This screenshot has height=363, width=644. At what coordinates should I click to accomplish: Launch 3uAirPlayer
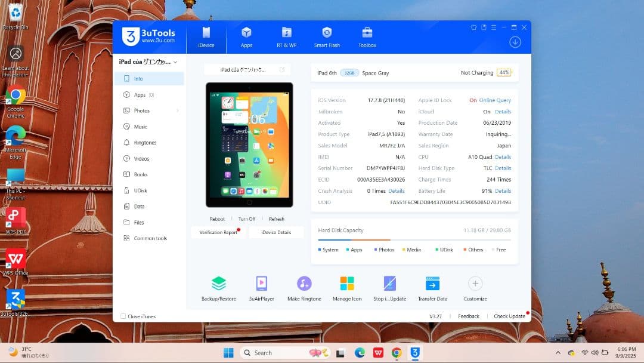click(261, 288)
